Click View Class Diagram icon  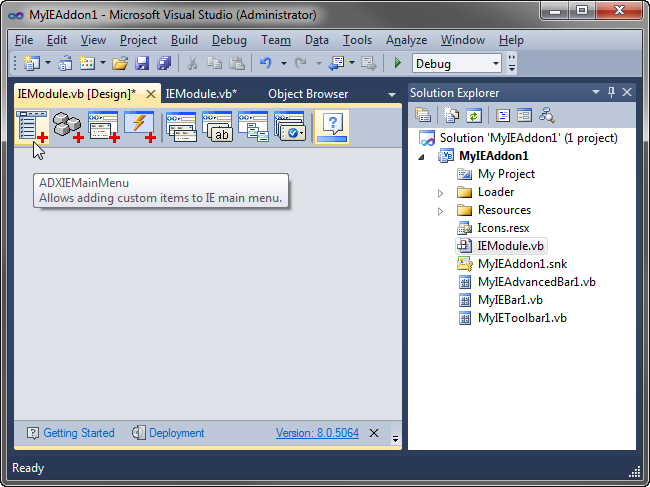tap(547, 115)
